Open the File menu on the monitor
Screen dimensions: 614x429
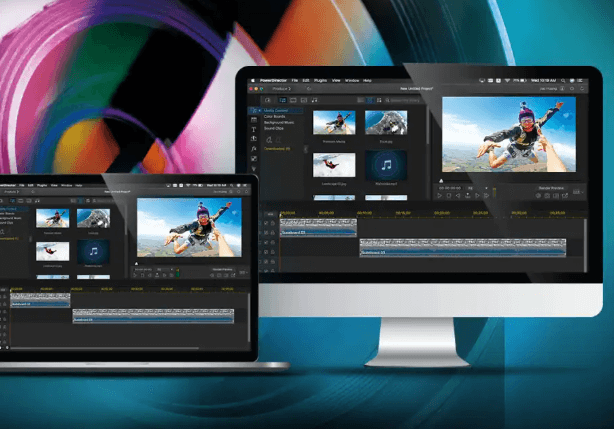(x=295, y=81)
